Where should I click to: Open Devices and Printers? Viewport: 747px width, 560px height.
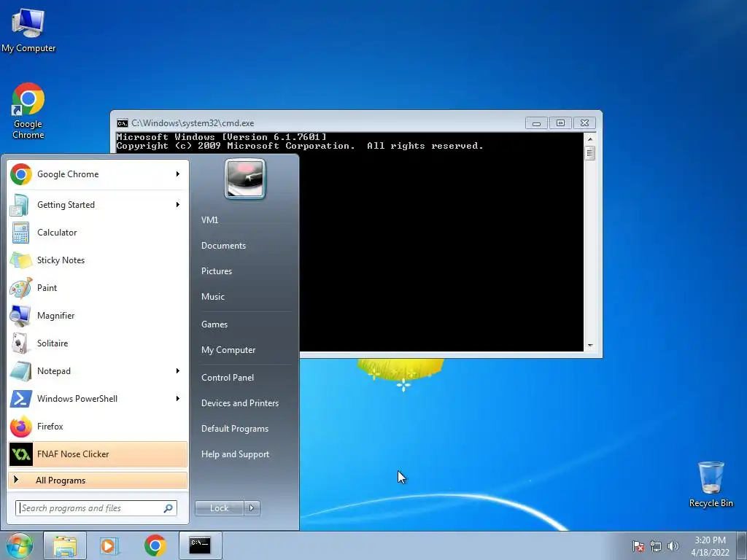[x=239, y=403]
